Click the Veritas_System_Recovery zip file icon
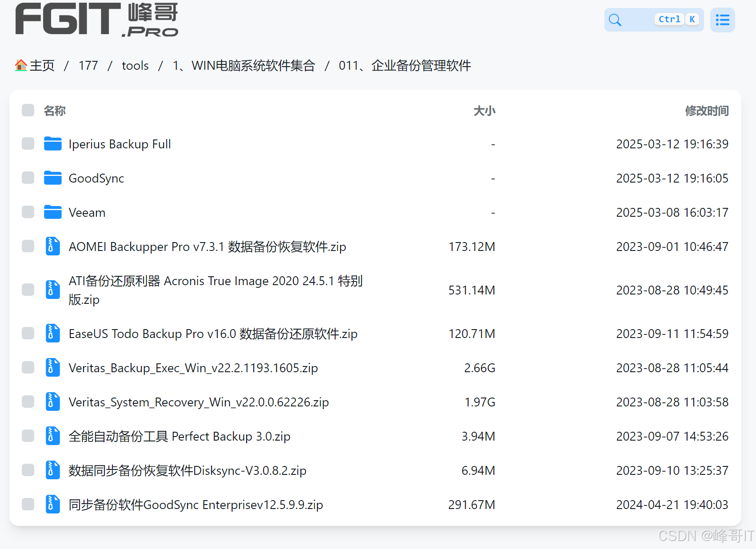 (53, 402)
